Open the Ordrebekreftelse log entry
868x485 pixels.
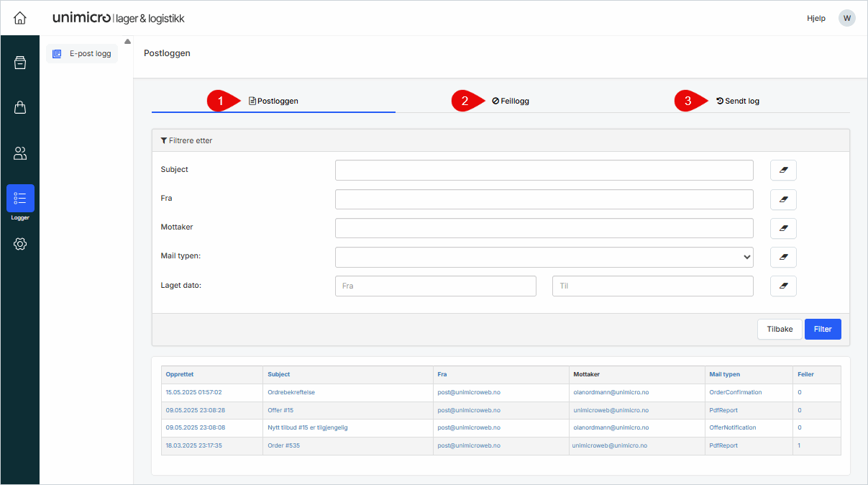pyautogui.click(x=291, y=393)
